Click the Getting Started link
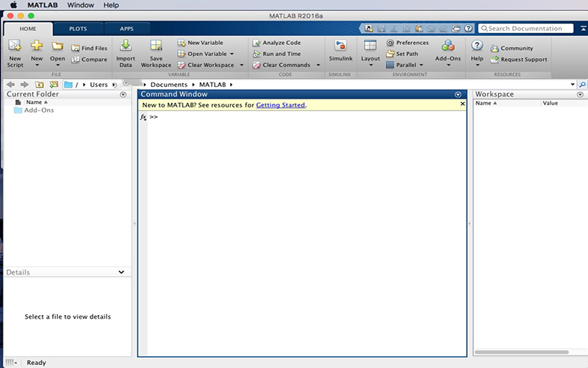This screenshot has width=588, height=368. click(x=281, y=105)
